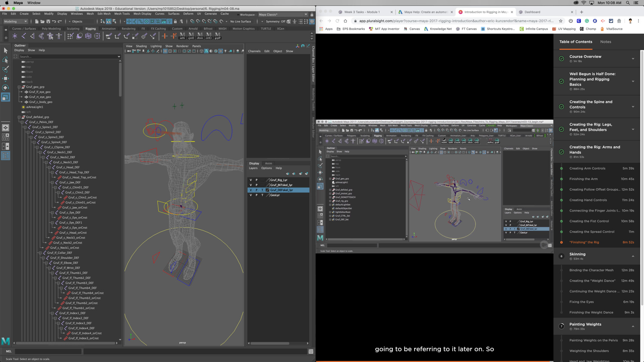
Task: Switch to the Animation shelf tab
Action: click(x=108, y=28)
